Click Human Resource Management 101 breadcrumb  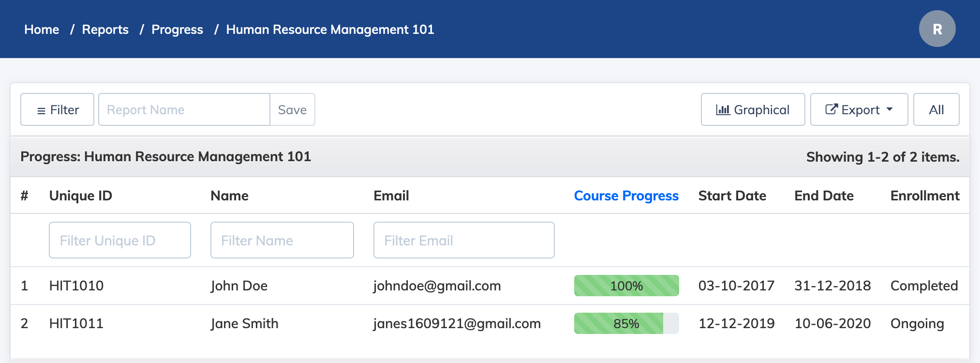coord(330,30)
